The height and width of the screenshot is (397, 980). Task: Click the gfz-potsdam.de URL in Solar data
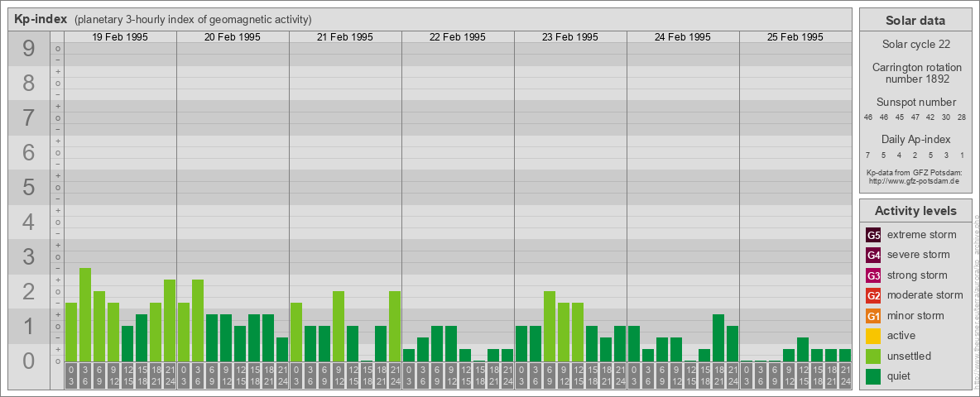pyautogui.click(x=913, y=181)
